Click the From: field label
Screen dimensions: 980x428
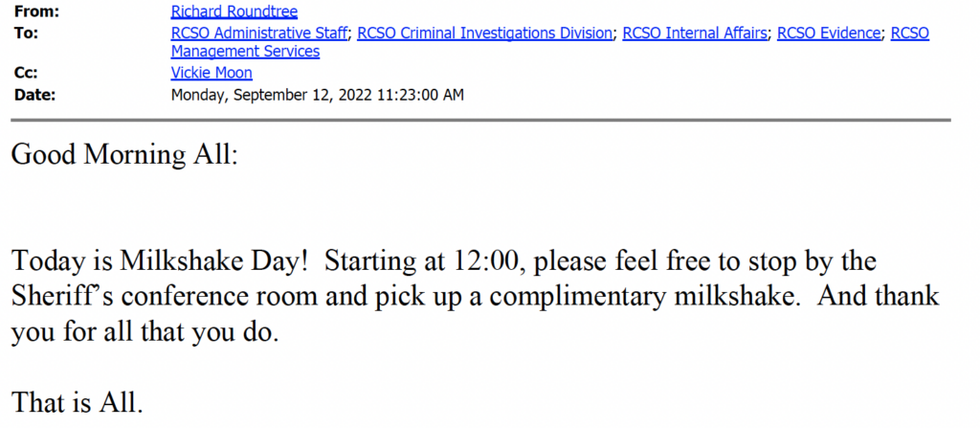37,12
